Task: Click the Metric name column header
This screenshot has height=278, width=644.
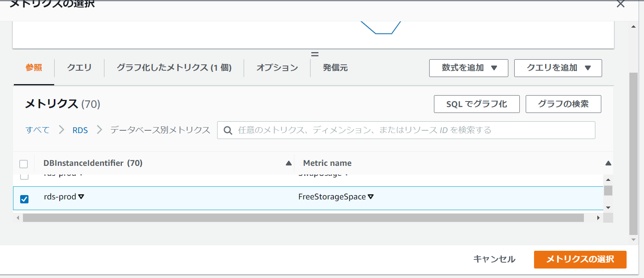Action: [328, 163]
